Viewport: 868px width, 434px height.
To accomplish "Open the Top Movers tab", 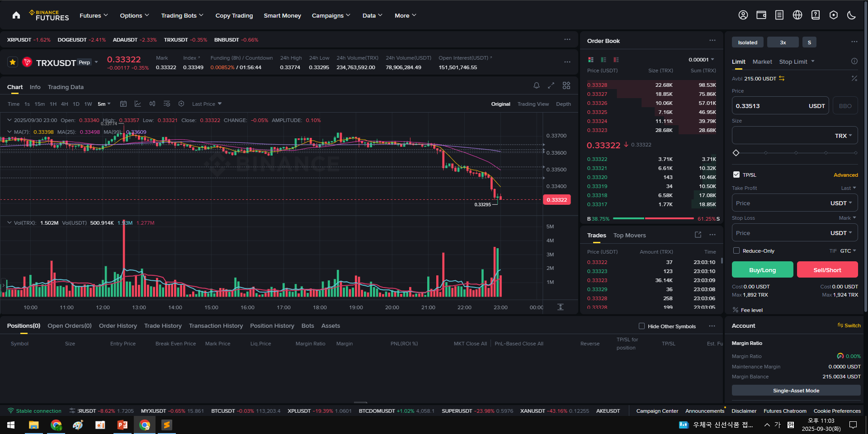I will point(629,235).
